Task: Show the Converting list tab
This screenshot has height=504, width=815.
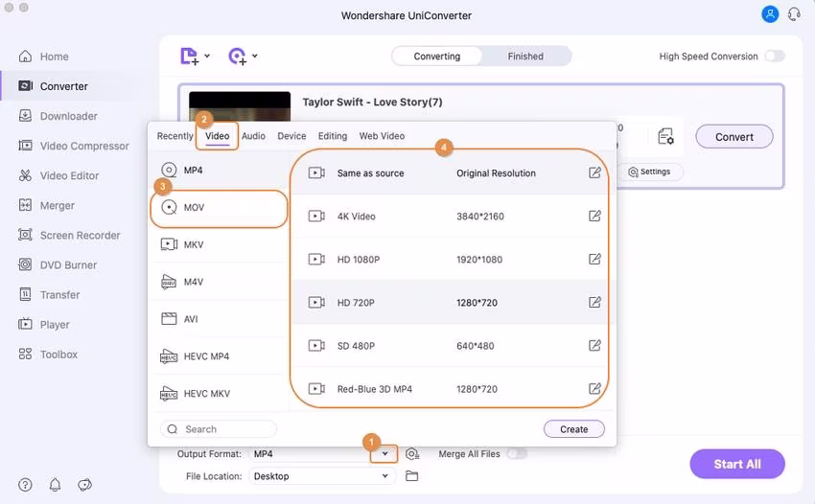Action: (x=436, y=57)
